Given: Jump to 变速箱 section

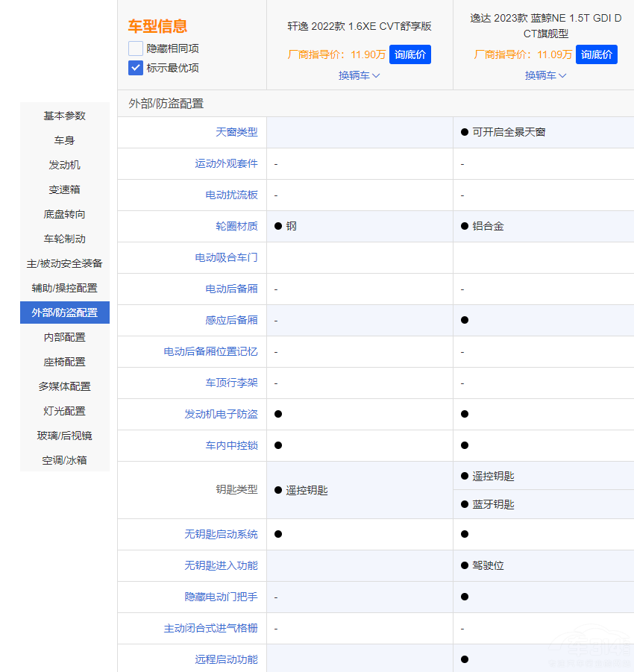Looking at the screenshot, I should (x=65, y=189).
